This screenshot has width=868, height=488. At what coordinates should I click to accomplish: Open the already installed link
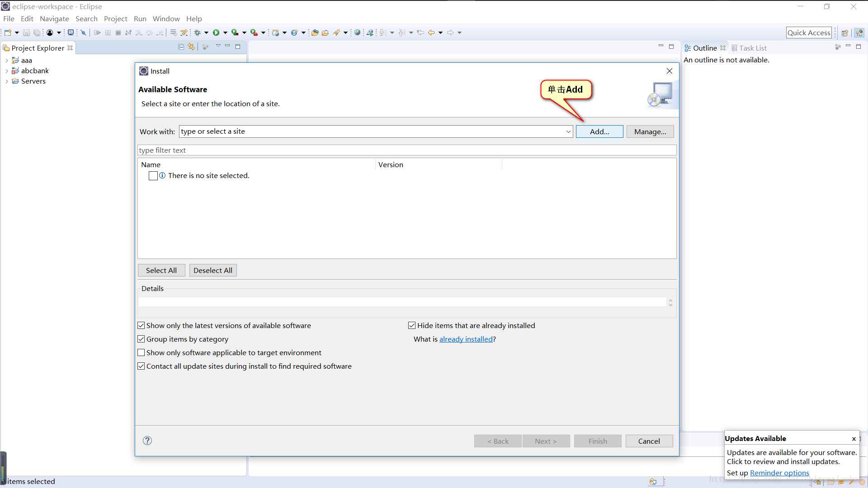point(466,339)
